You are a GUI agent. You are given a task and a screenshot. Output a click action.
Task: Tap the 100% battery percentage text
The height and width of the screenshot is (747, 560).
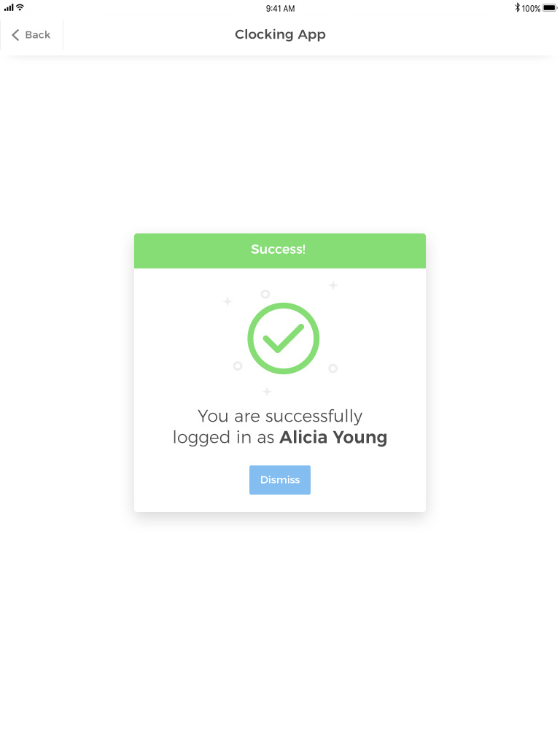pyautogui.click(x=531, y=9)
